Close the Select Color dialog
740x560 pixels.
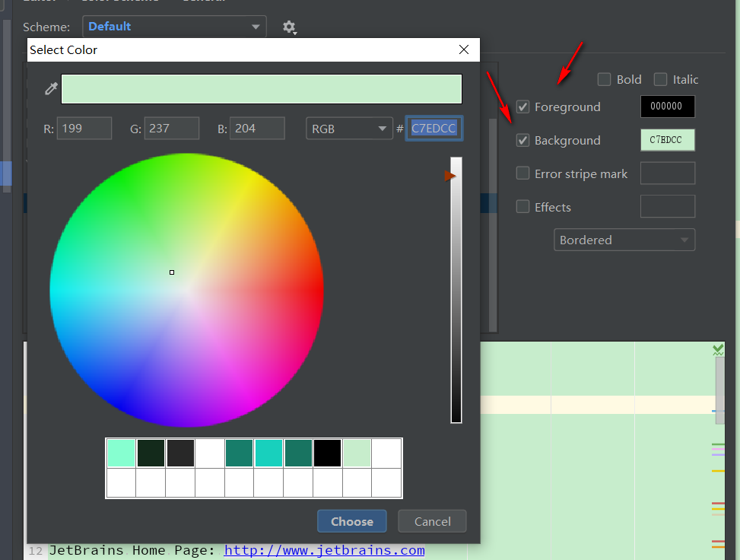click(x=464, y=49)
